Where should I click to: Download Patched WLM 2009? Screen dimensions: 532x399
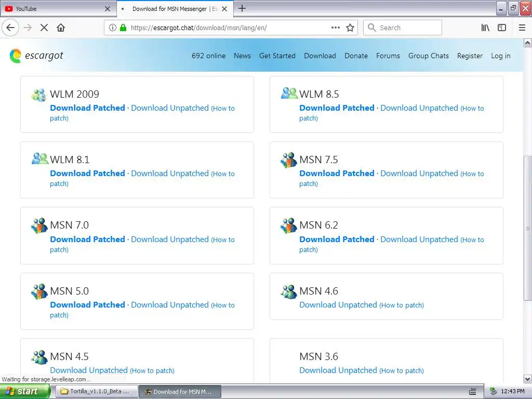click(x=87, y=108)
